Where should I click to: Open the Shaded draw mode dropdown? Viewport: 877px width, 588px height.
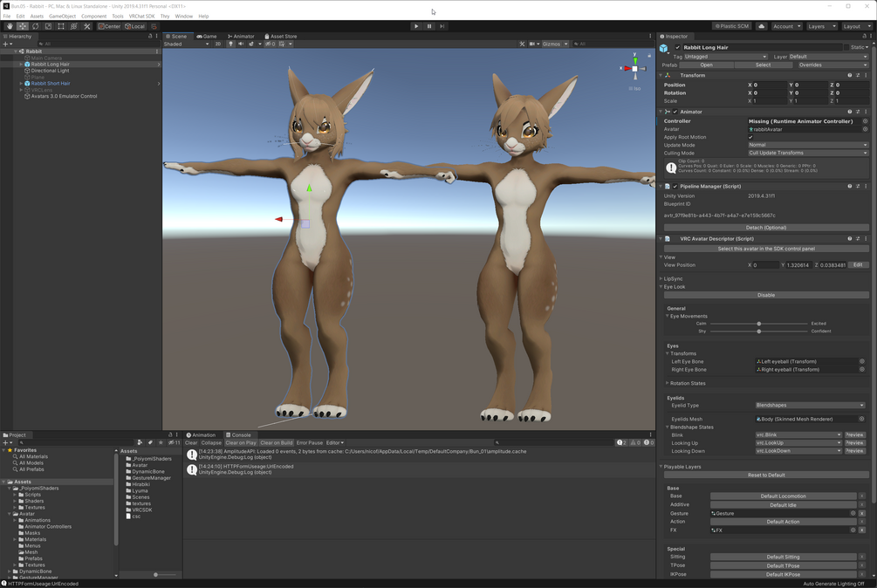(x=186, y=44)
